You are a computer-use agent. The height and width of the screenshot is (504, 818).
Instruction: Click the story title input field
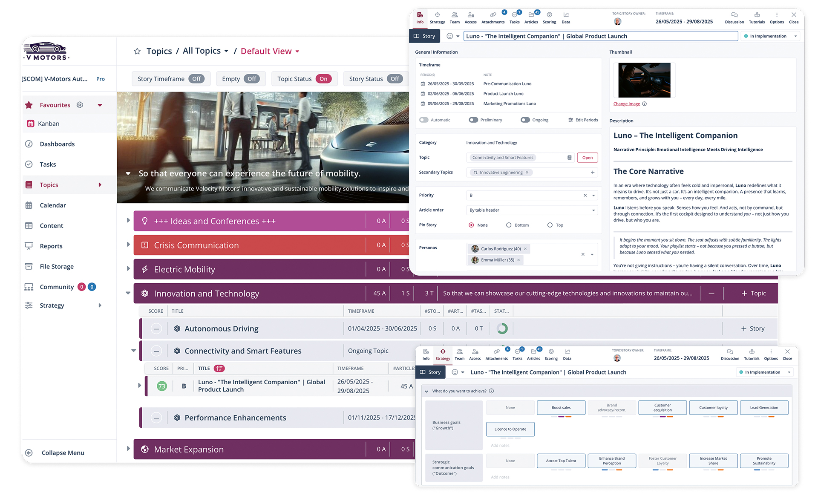pyautogui.click(x=601, y=36)
